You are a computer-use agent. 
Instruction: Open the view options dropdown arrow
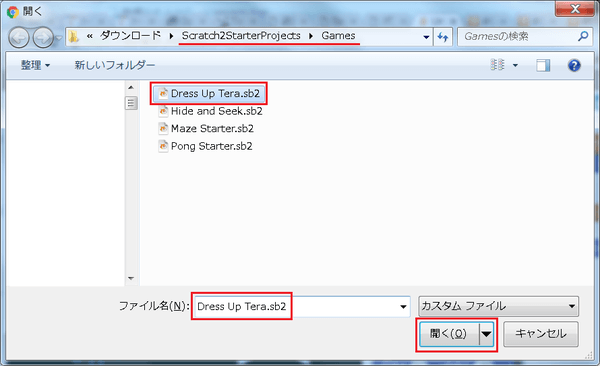(x=515, y=65)
